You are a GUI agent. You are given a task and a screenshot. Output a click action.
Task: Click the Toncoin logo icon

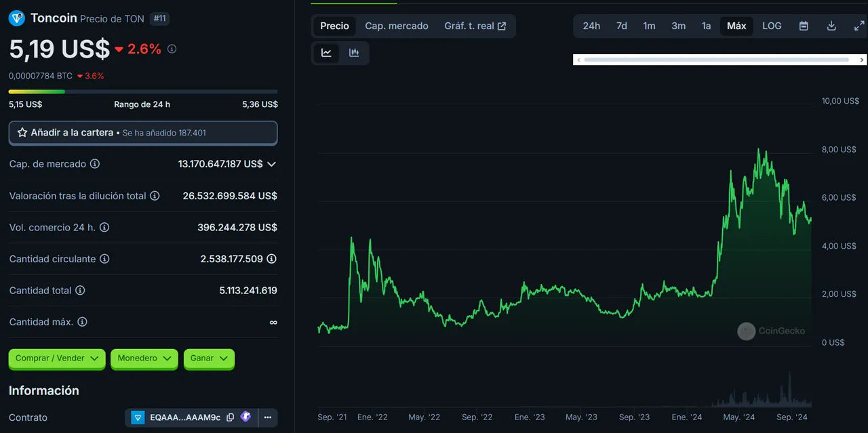coord(17,18)
